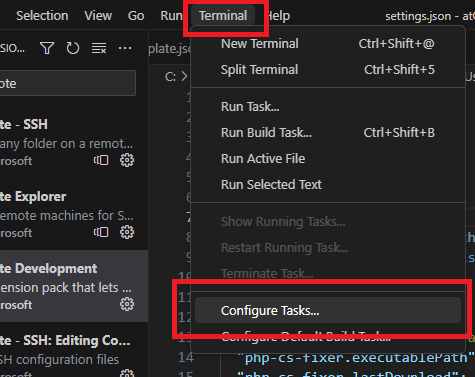Click the filter extensions funnel icon
Viewport: 475px width, 377px height.
tap(47, 48)
